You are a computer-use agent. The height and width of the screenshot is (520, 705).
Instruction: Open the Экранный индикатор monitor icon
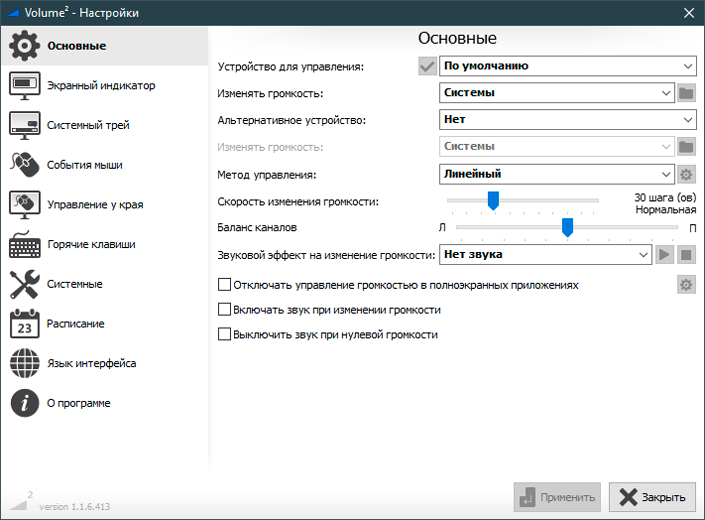(x=24, y=85)
